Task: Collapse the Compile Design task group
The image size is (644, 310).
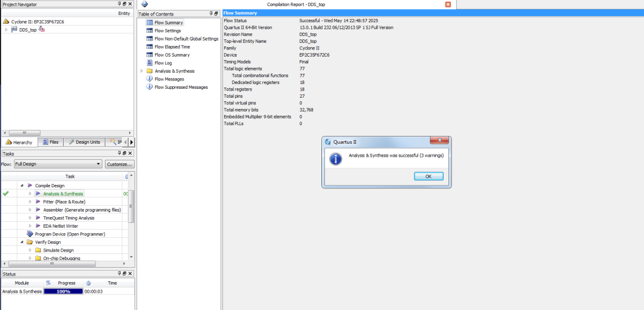Action: (22, 185)
